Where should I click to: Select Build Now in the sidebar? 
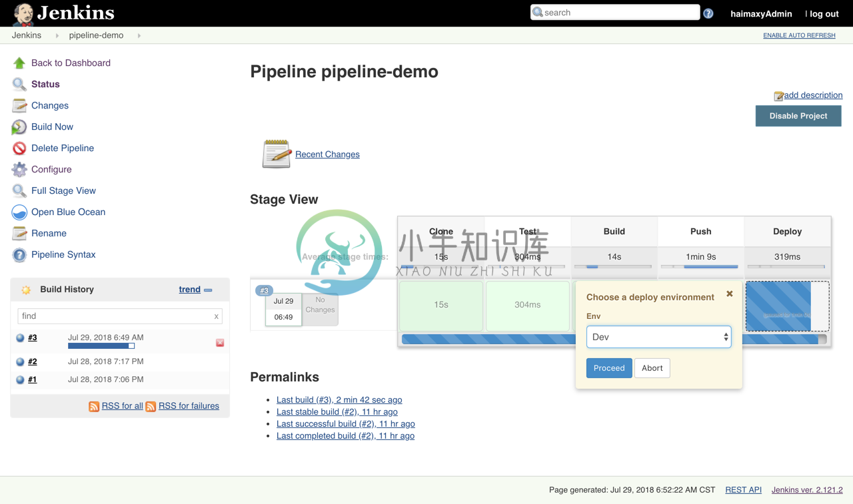52,127
